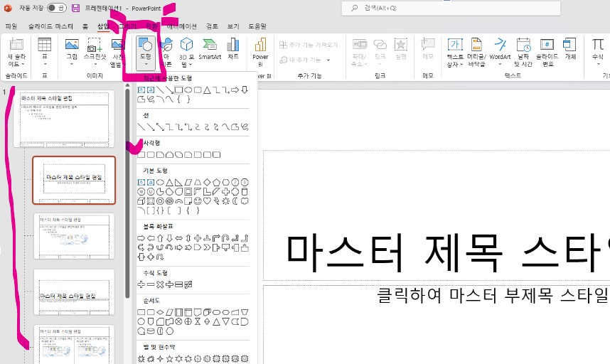The height and width of the screenshot is (364, 610).
Task: Switch to the 보기 (View) tab
Action: tap(233, 26)
